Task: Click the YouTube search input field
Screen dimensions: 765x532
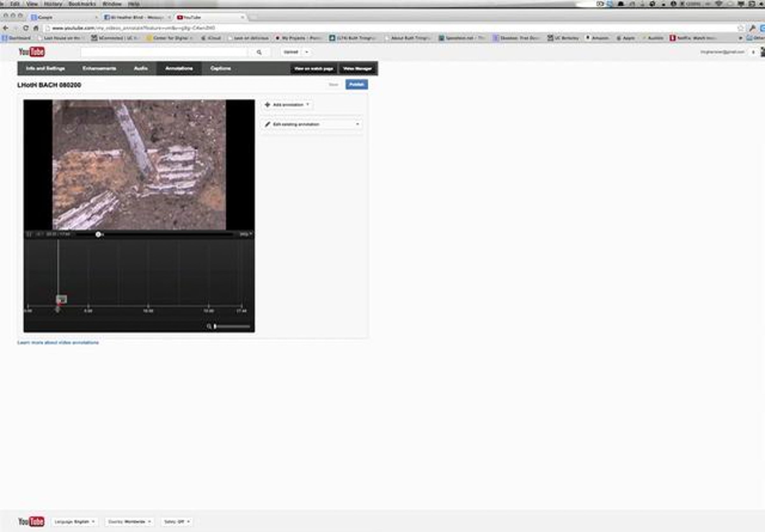Action: point(164,52)
